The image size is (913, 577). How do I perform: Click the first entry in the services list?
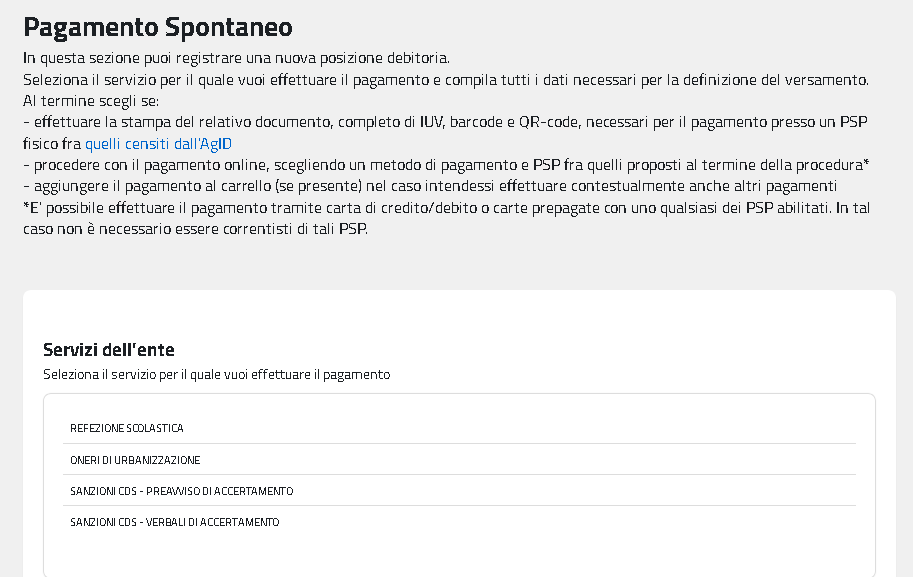(x=125, y=427)
